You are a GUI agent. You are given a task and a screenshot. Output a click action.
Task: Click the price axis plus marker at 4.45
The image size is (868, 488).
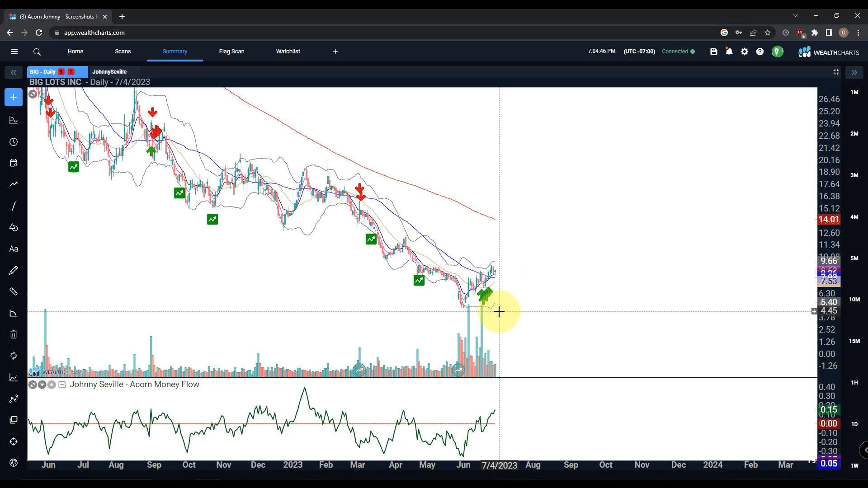coord(814,311)
